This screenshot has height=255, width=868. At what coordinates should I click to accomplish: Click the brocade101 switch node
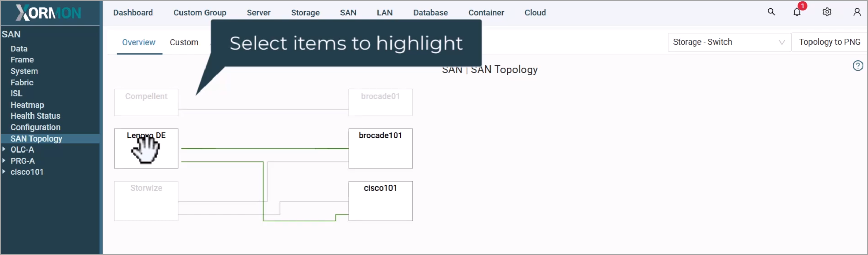(381, 148)
